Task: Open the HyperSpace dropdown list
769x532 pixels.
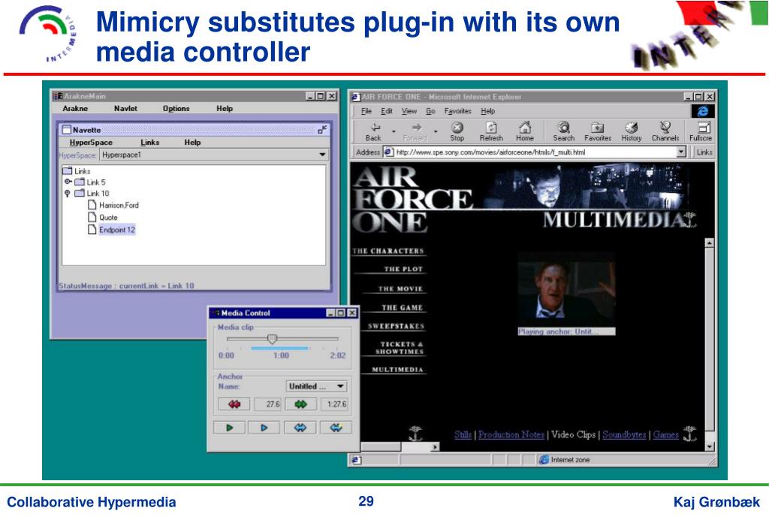Action: tap(322, 155)
